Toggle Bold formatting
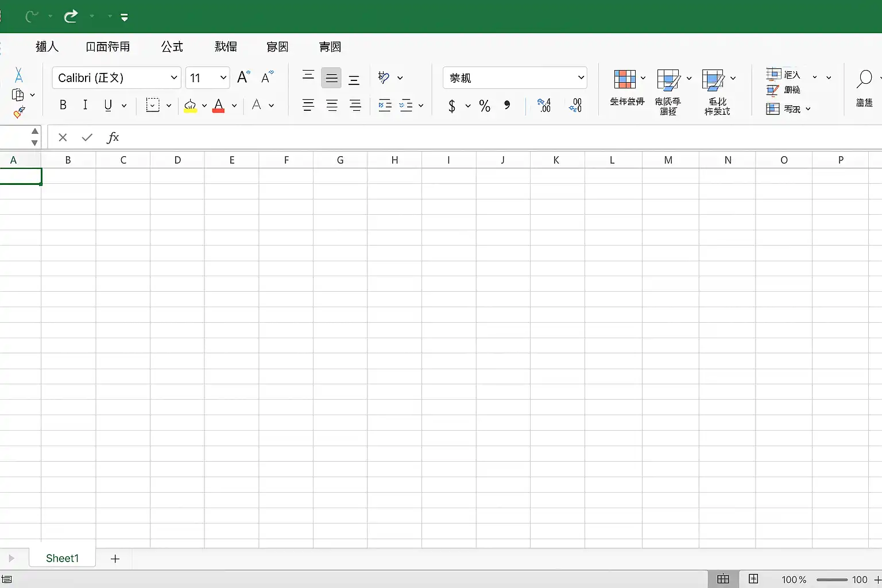Image resolution: width=882 pixels, height=588 pixels. click(x=63, y=105)
